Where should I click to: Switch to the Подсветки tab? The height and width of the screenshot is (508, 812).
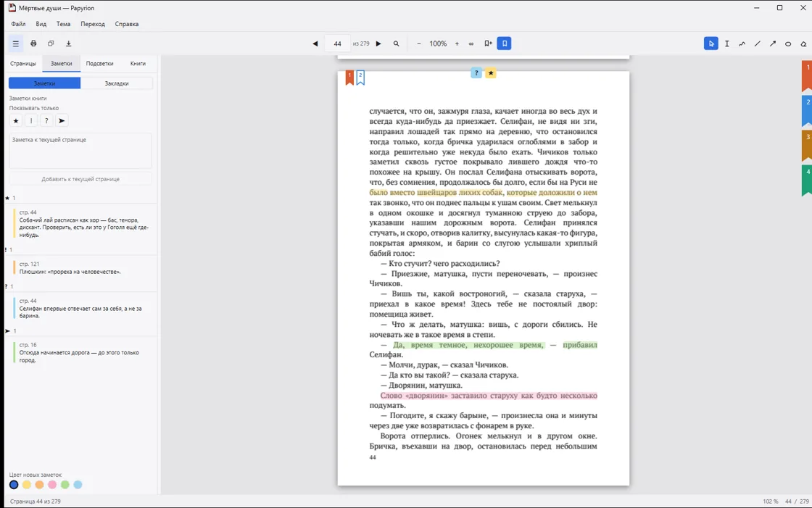click(99, 64)
